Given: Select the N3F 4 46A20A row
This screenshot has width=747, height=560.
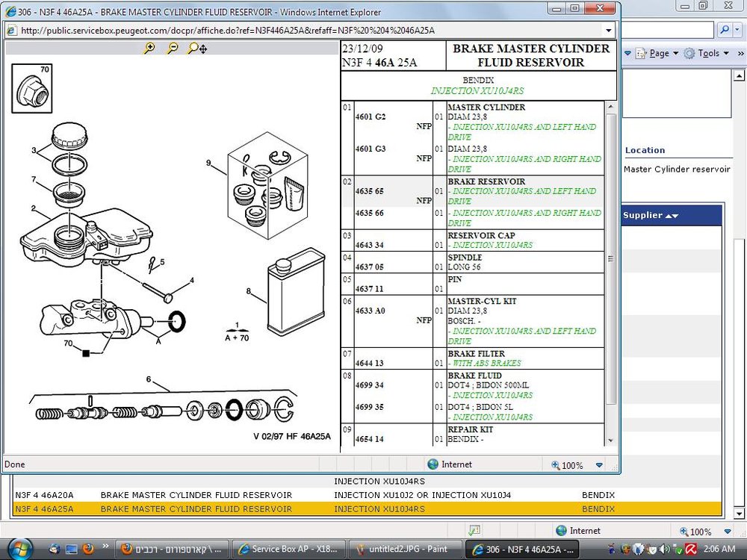Looking at the screenshot, I should point(367,495).
